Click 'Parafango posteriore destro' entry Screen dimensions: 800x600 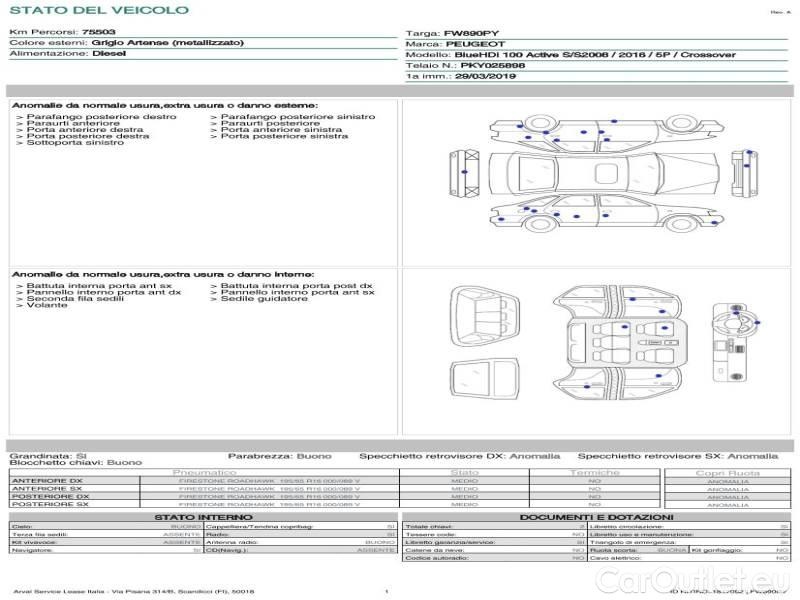pos(101,116)
